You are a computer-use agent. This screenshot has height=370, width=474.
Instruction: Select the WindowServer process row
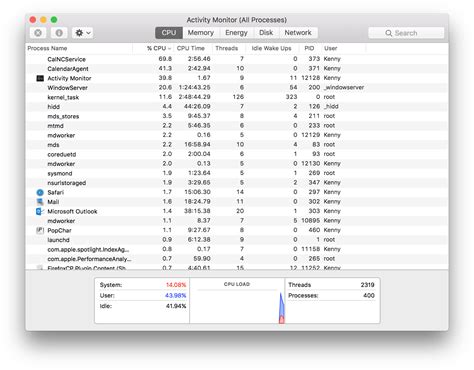(x=237, y=88)
